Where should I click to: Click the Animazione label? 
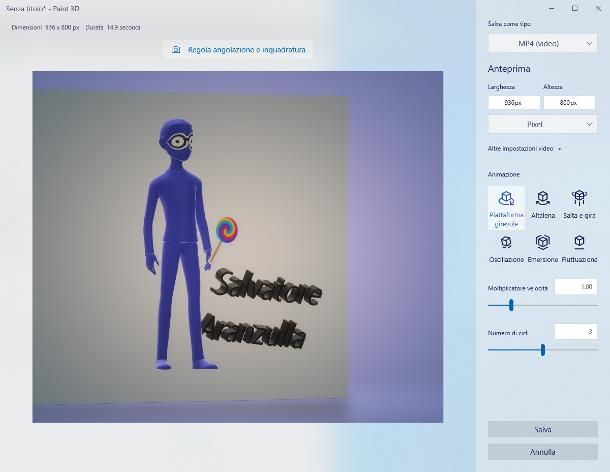point(503,174)
